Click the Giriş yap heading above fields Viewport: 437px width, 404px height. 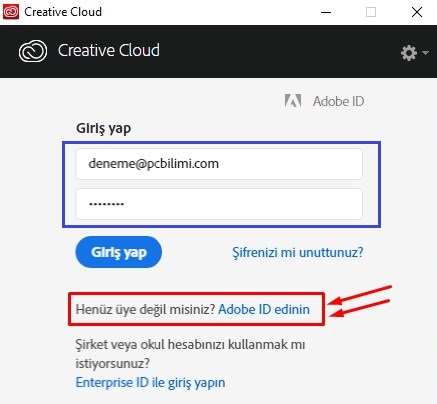pyautogui.click(x=104, y=128)
